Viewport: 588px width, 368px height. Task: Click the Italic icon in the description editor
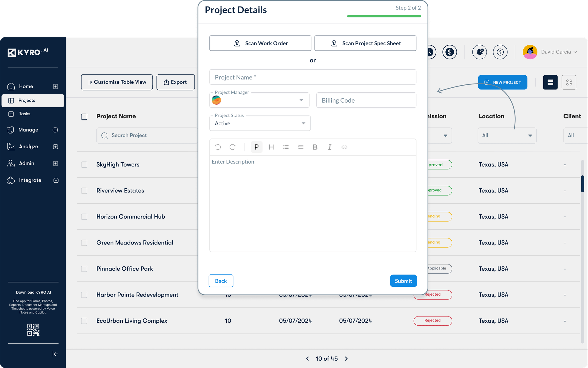pyautogui.click(x=330, y=147)
